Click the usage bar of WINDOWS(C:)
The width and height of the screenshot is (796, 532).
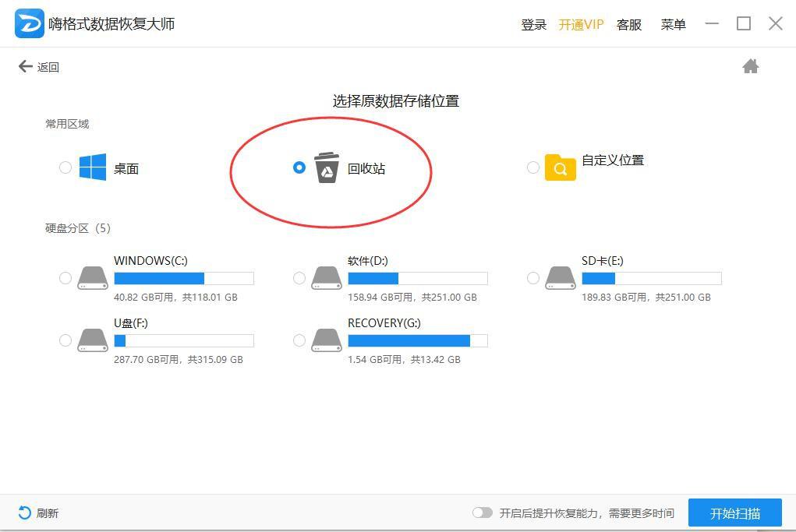[x=183, y=278]
